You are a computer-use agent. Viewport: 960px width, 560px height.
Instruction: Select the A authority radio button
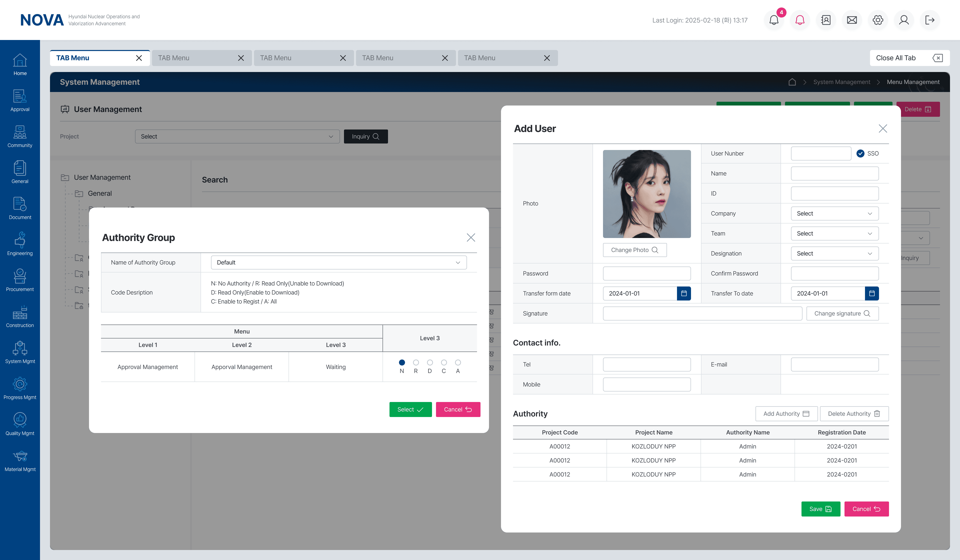pos(458,362)
